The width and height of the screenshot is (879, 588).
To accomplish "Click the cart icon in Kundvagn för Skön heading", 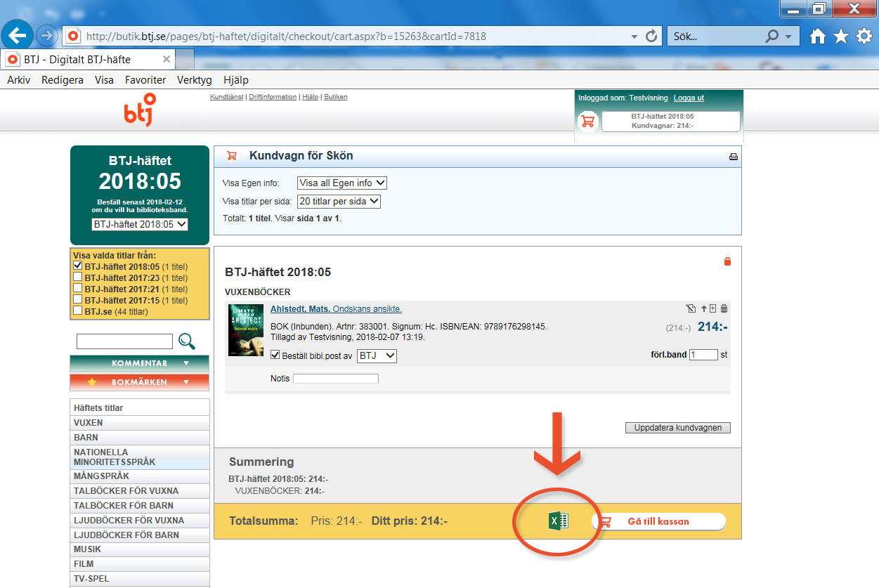I will click(x=232, y=156).
